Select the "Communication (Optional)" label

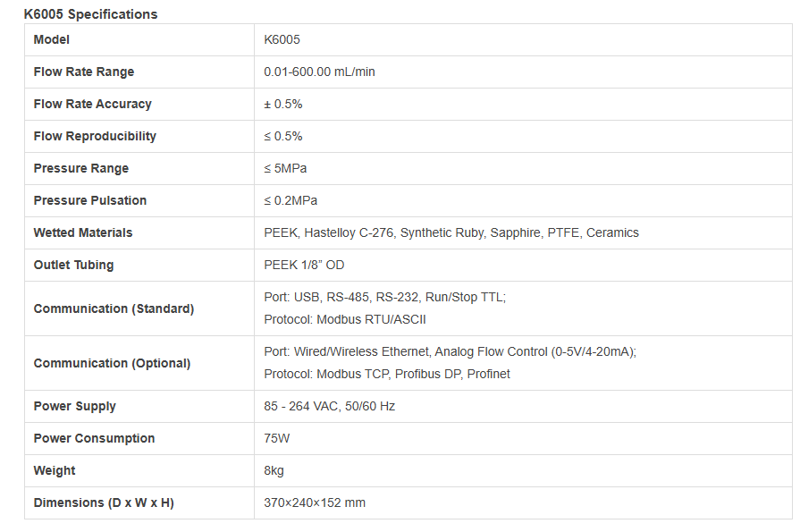(112, 363)
